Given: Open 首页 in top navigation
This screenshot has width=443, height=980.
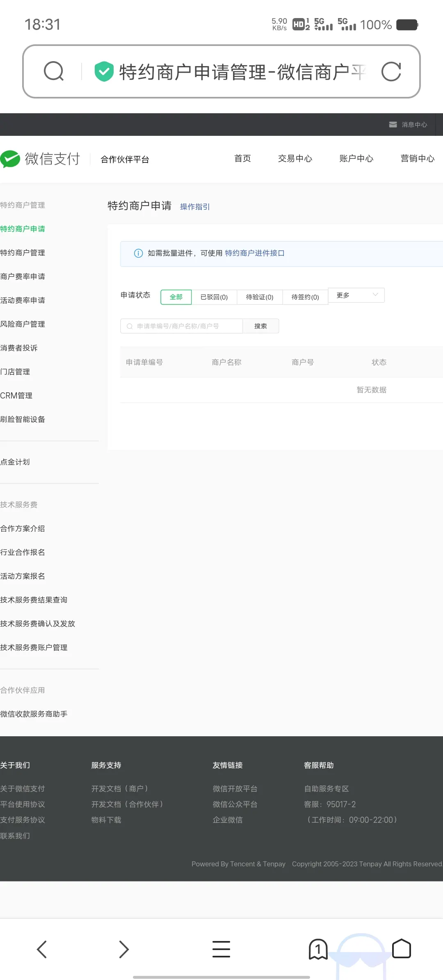Looking at the screenshot, I should [x=242, y=158].
